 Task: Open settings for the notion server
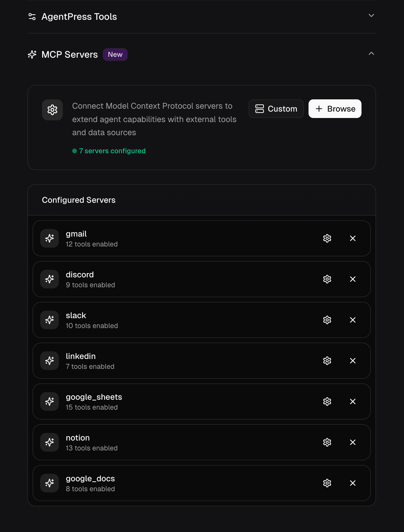pyautogui.click(x=327, y=442)
